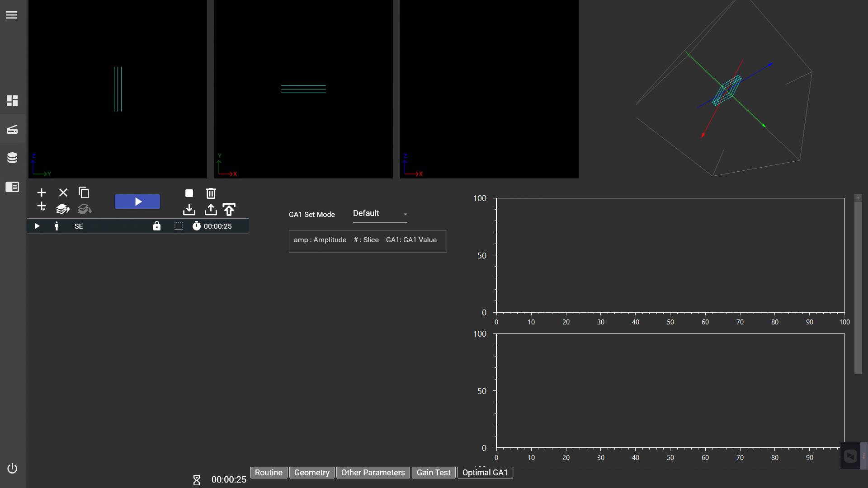Switch to the Geometry tab
The image size is (868, 488).
311,473
